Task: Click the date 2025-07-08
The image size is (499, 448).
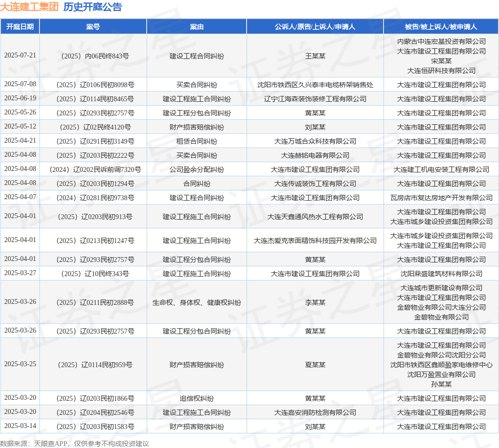Action: 20,84
